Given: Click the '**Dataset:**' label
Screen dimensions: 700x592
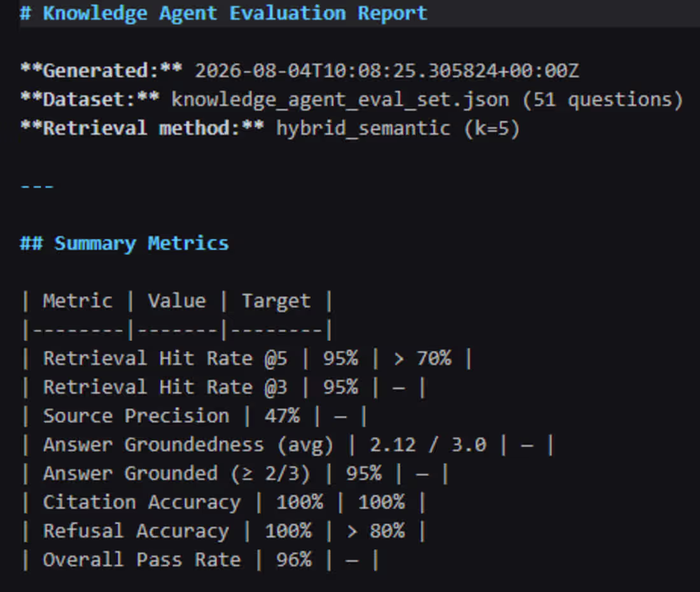Looking at the screenshot, I should 90,100.
